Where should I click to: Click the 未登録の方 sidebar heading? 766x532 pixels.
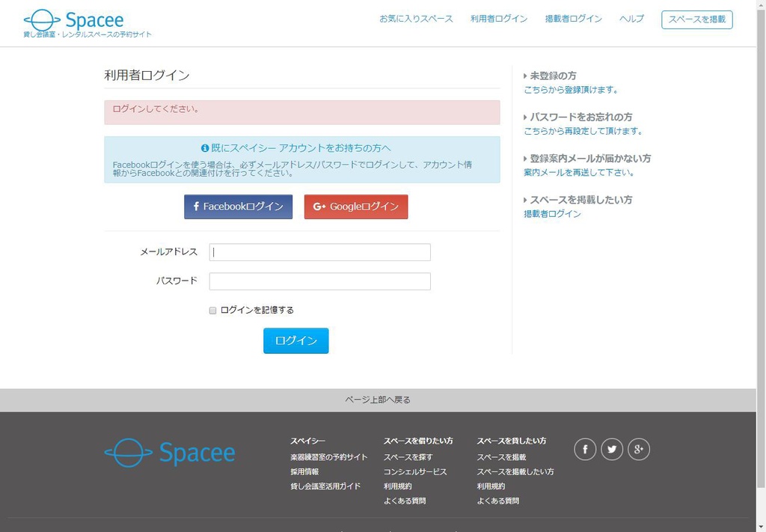pyautogui.click(x=553, y=76)
